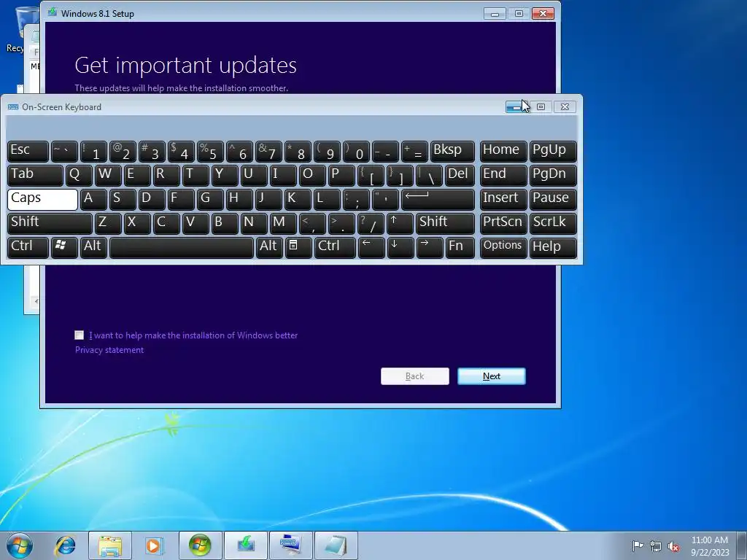Toggle the Caps lock key
The height and width of the screenshot is (560, 747).
(x=42, y=199)
